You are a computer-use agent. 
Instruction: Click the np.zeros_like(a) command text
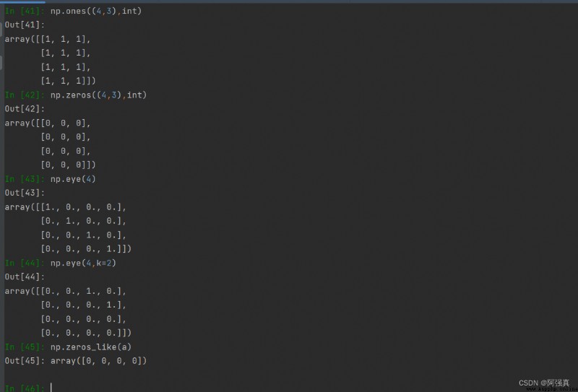pos(91,347)
